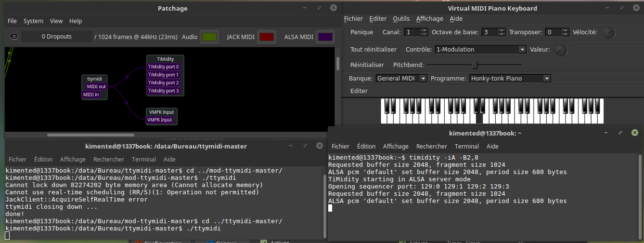This screenshot has height=243, width=644.
Task: Click the Valeur dial knob
Action: (x=560, y=50)
